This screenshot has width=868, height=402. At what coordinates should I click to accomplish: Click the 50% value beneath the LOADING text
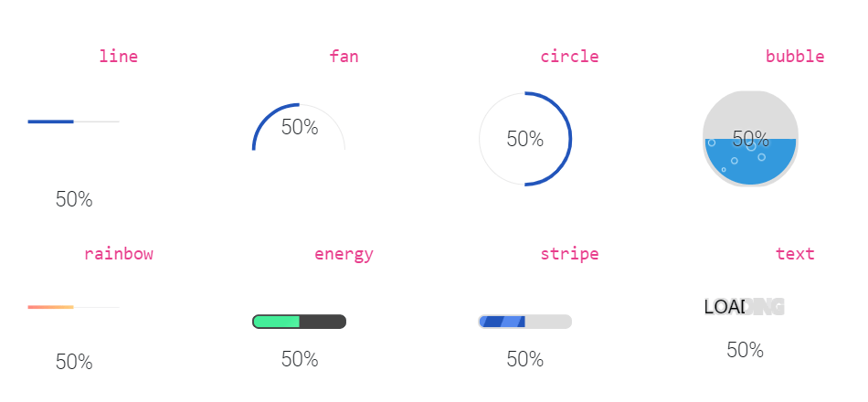pyautogui.click(x=745, y=350)
